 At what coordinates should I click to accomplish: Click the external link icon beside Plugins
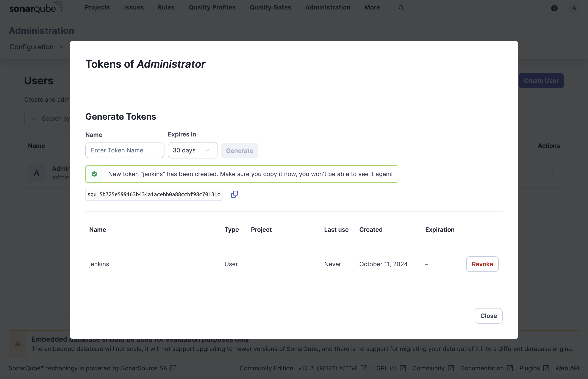(546, 368)
